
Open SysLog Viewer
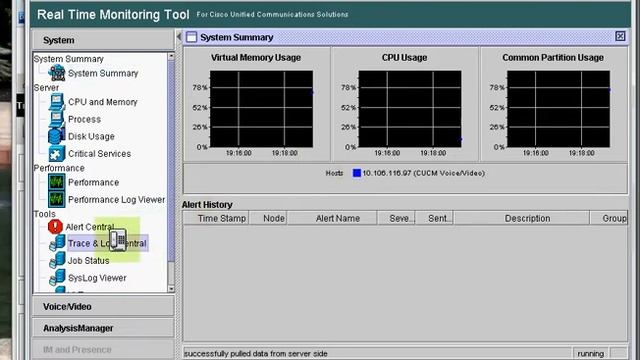97,278
